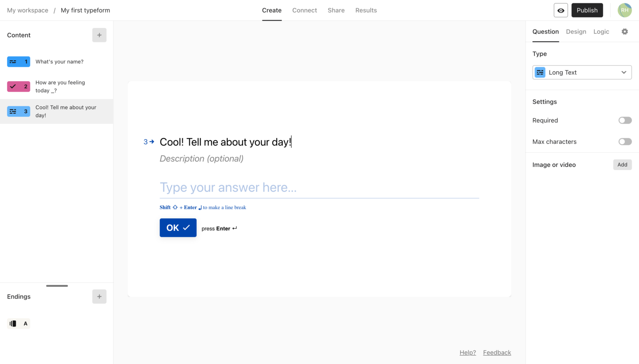Open question settings with the gear icon
The width and height of the screenshot is (639, 364).
[625, 31]
